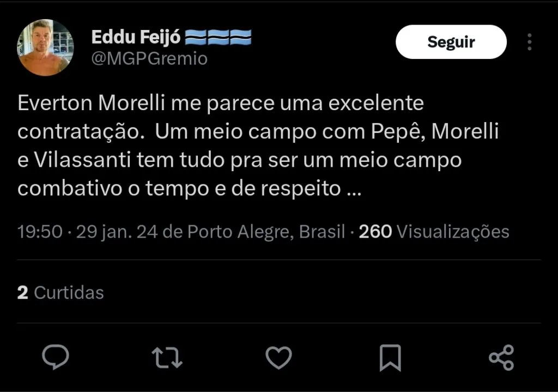
Task: Reply to the tweet via speech bubble icon
Action: (x=56, y=358)
